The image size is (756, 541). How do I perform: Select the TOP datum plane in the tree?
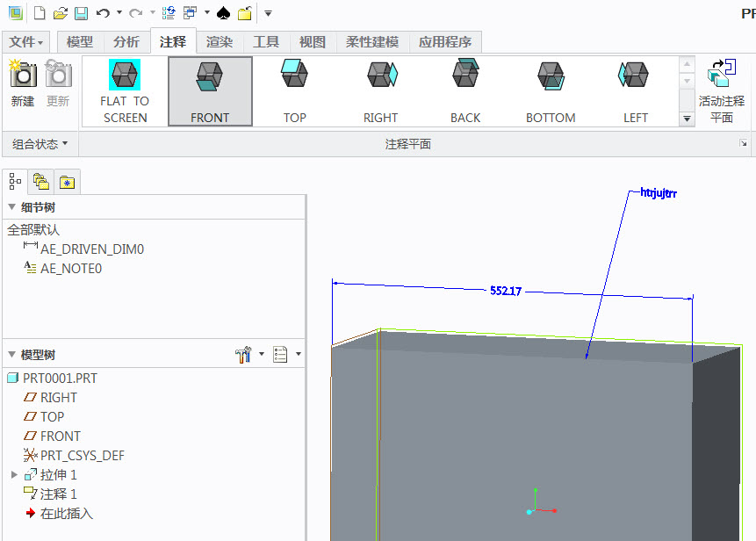pyautogui.click(x=44, y=416)
